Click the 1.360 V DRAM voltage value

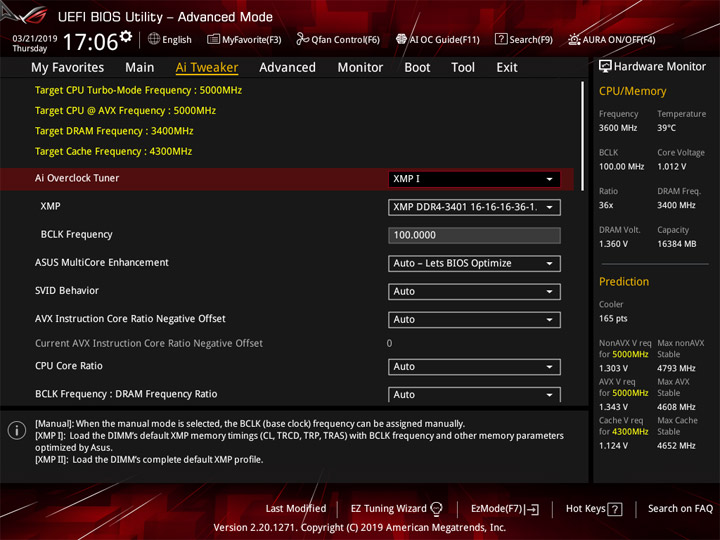pos(613,244)
